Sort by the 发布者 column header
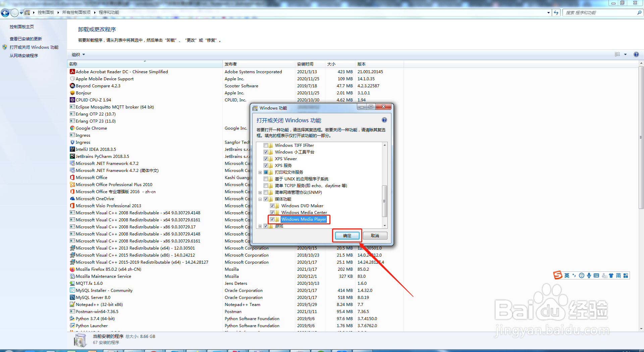The width and height of the screenshot is (644, 352). point(259,64)
